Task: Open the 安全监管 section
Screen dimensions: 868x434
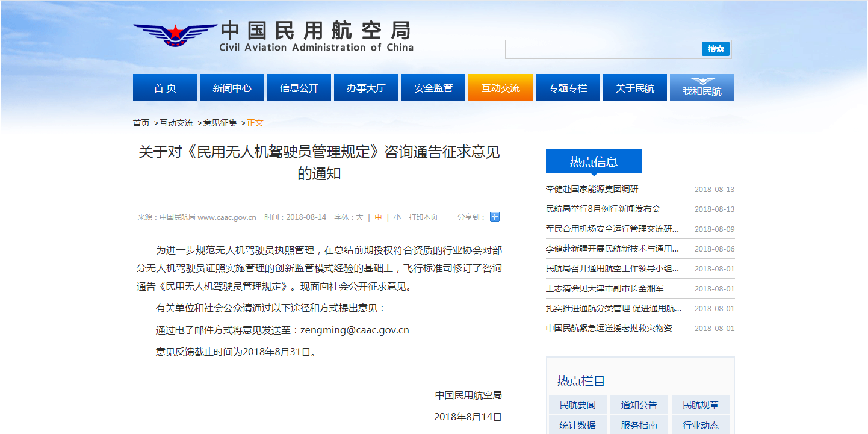Action: (x=433, y=88)
